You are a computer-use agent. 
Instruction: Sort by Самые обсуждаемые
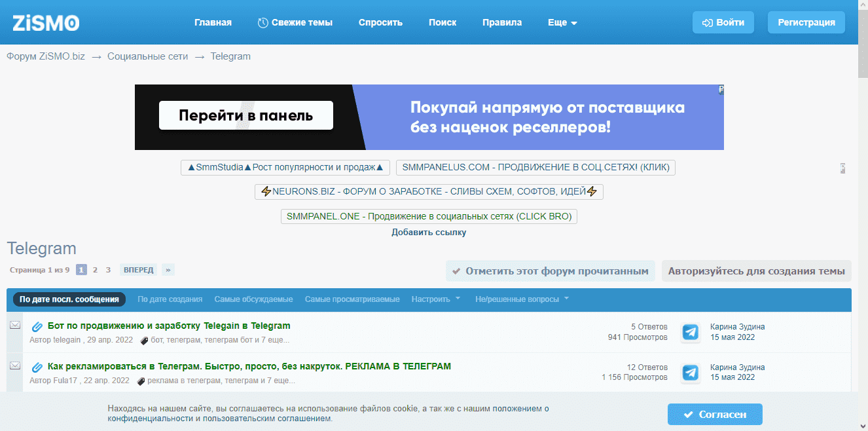[x=253, y=299]
